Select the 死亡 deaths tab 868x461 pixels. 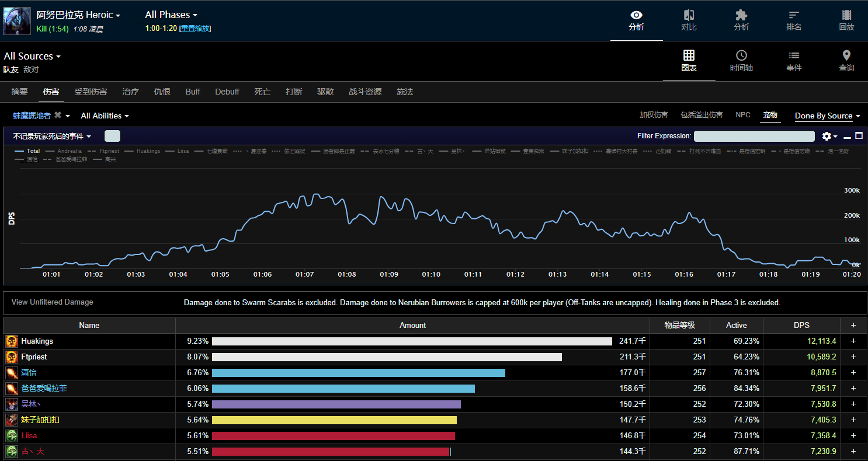point(262,92)
